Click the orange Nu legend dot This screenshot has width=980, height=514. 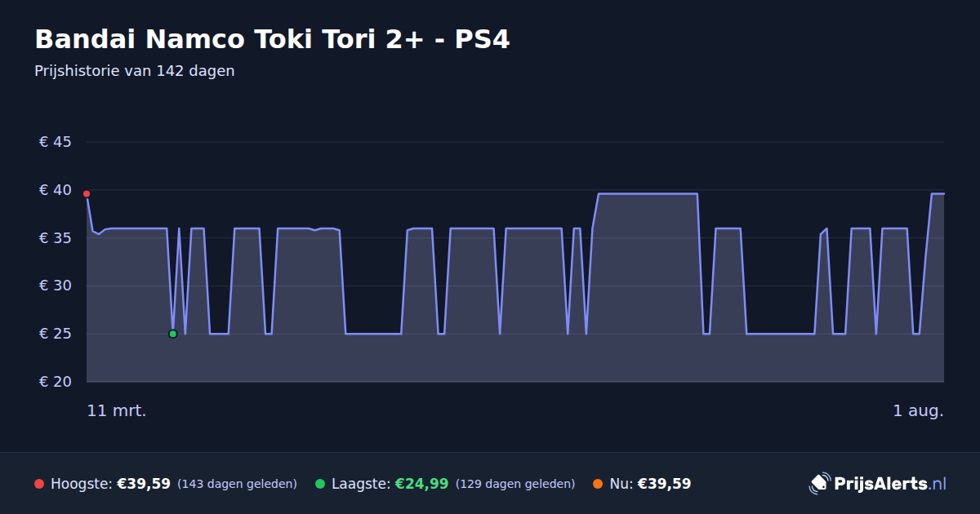coord(598,484)
